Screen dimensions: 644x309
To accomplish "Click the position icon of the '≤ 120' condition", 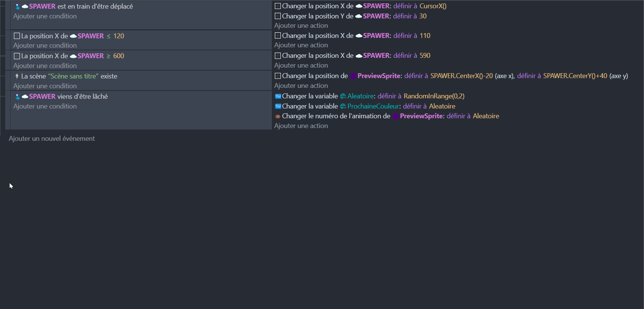I will [x=17, y=36].
